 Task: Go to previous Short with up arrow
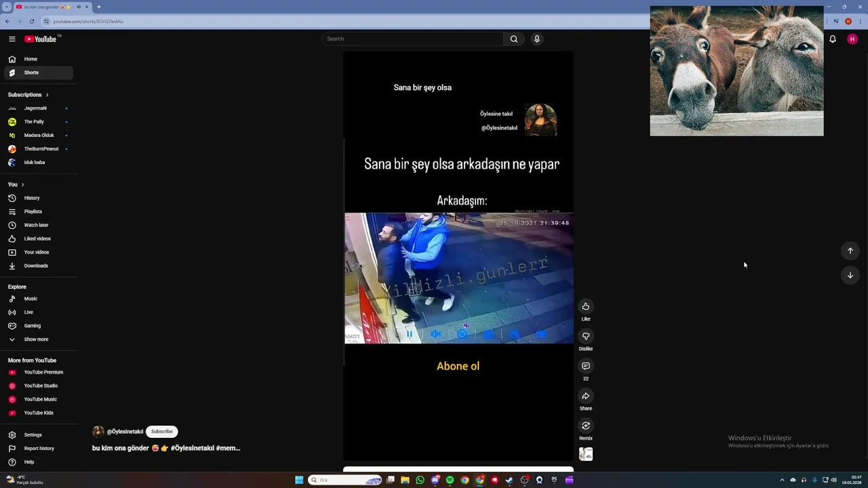coord(850,251)
